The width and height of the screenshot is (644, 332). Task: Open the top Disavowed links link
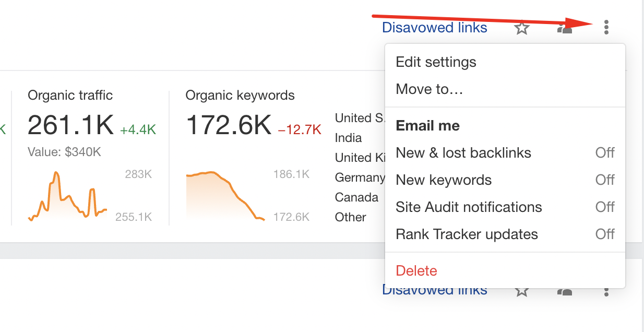(x=435, y=28)
